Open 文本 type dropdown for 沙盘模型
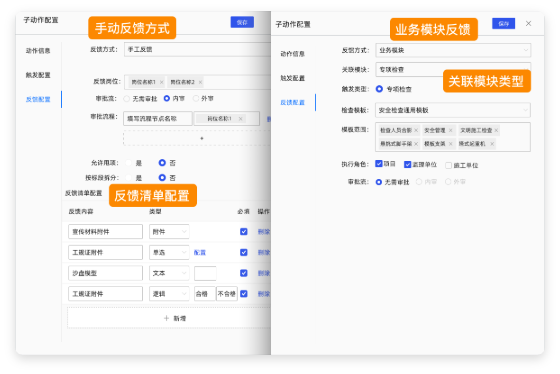Viewport: 560px width, 374px height. [169, 273]
